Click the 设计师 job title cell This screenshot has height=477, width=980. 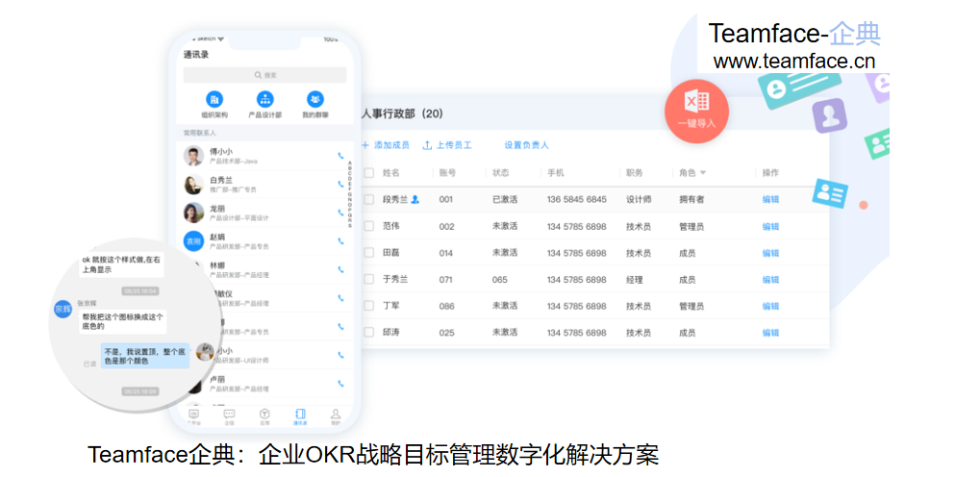639,199
